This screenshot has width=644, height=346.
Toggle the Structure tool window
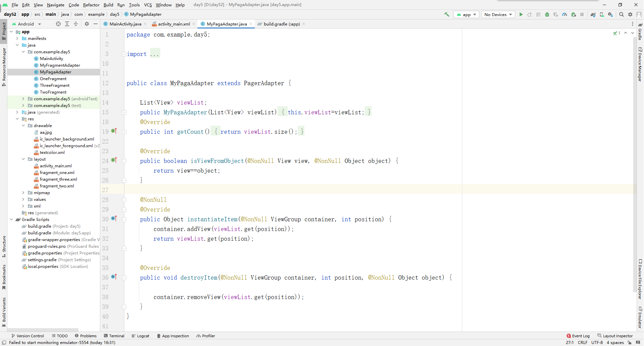point(4,246)
